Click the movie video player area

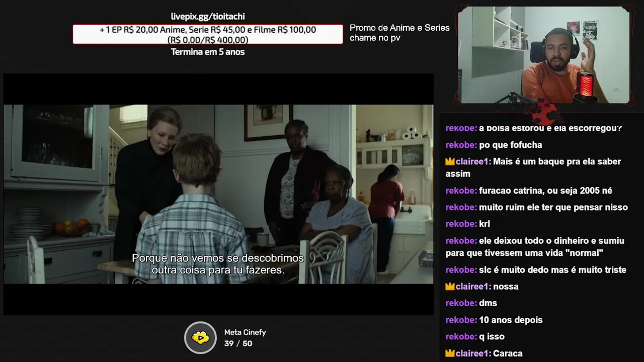click(x=218, y=194)
